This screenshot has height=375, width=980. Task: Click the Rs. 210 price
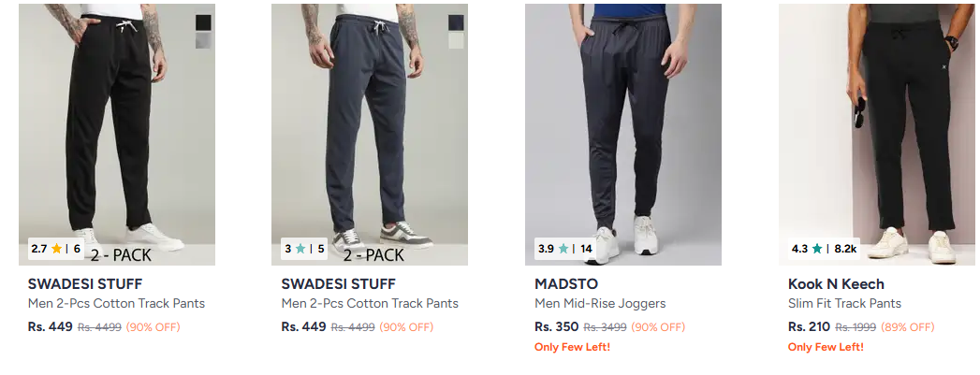[809, 327]
